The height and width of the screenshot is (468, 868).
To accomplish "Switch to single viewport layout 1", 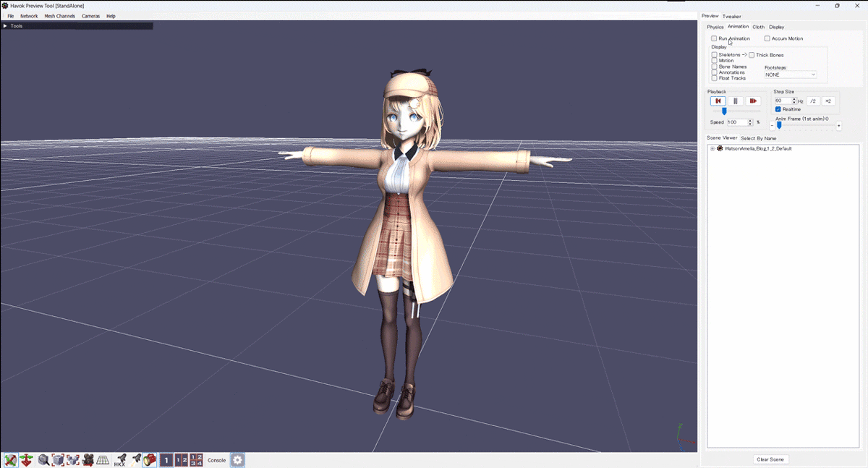I will tap(166, 460).
